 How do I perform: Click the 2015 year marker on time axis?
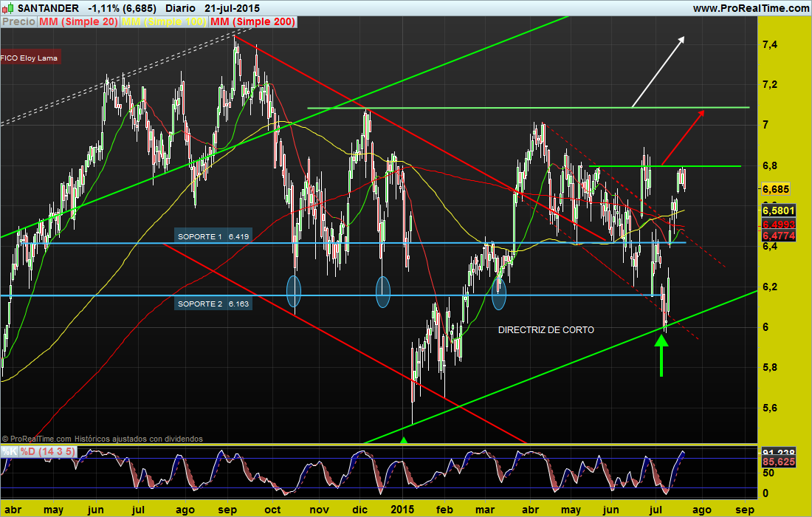(402, 510)
